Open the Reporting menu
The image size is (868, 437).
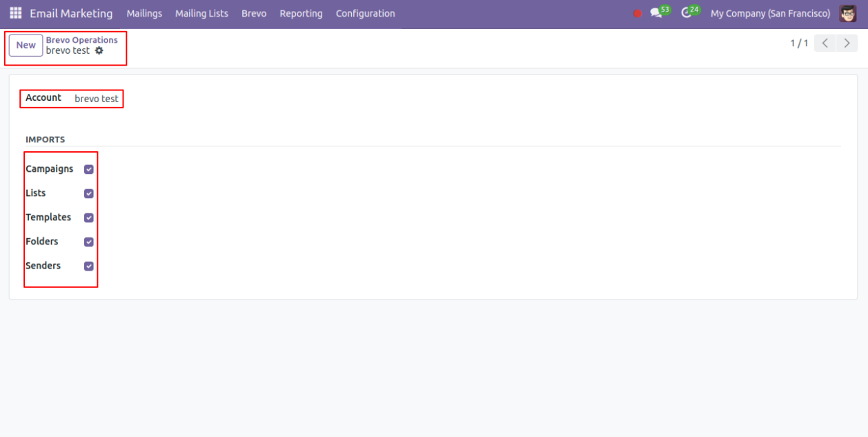(x=301, y=13)
